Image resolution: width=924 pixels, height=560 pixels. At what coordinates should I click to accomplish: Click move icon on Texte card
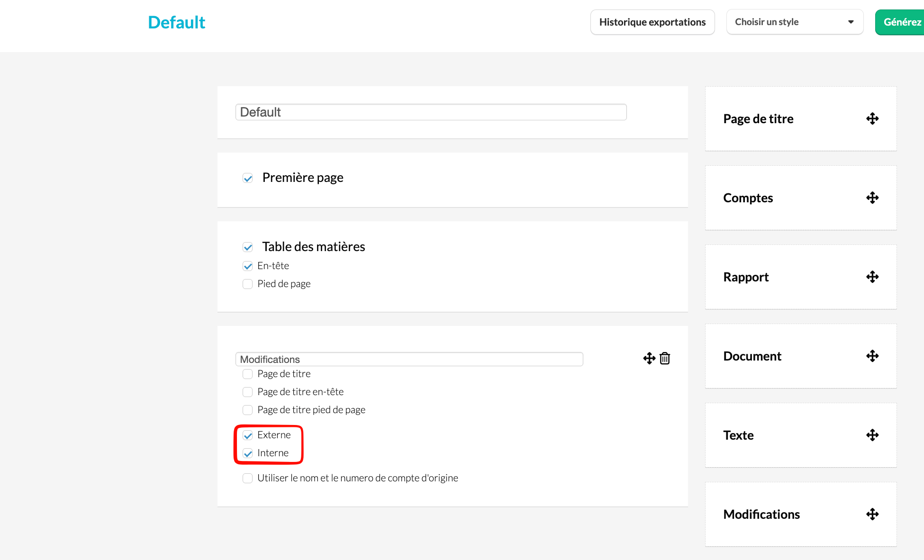click(872, 435)
